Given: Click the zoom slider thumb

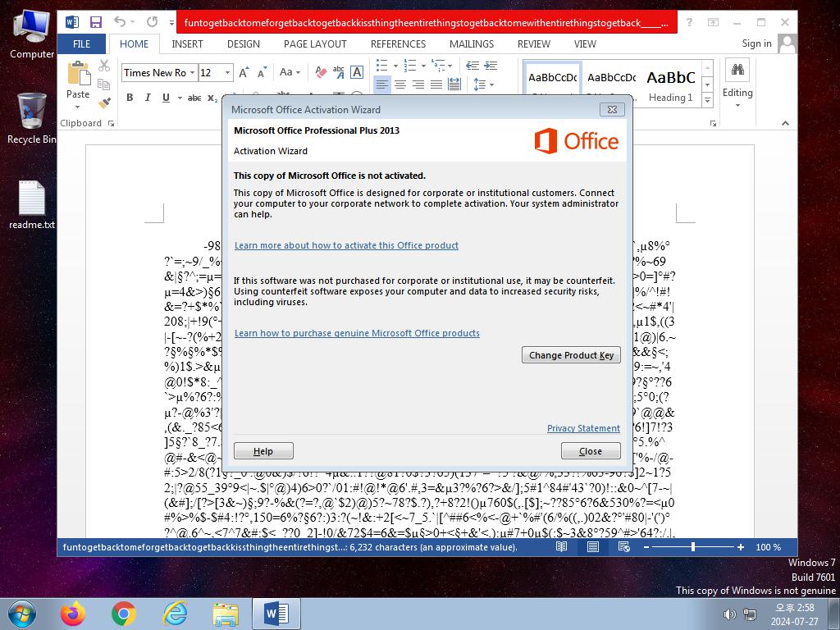Looking at the screenshot, I should (x=693, y=547).
